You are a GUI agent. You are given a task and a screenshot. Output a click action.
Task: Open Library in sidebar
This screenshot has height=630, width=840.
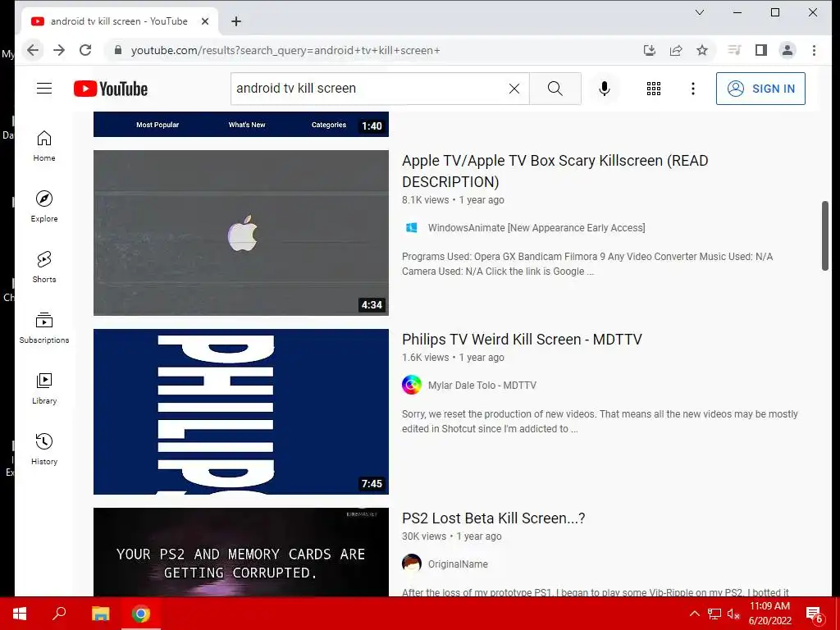pos(44,388)
